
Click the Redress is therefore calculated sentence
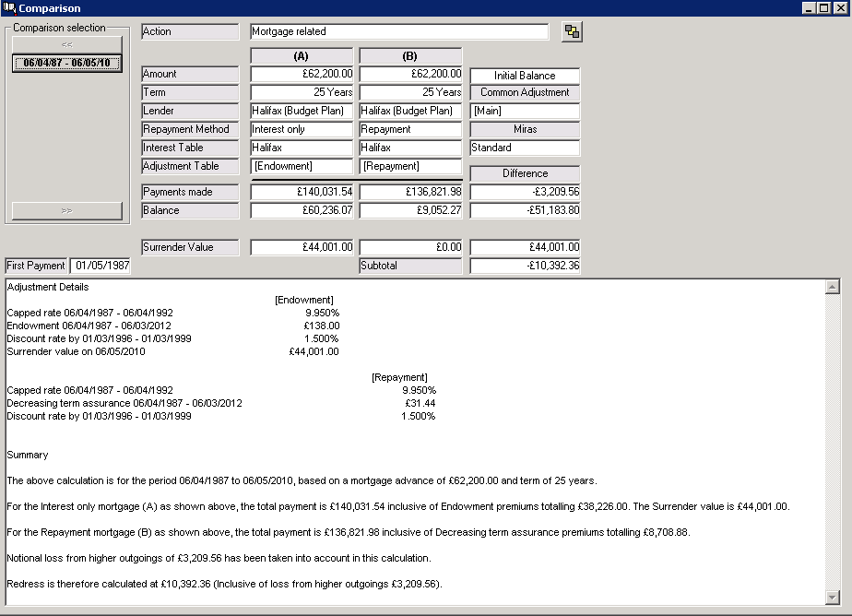[x=224, y=585]
